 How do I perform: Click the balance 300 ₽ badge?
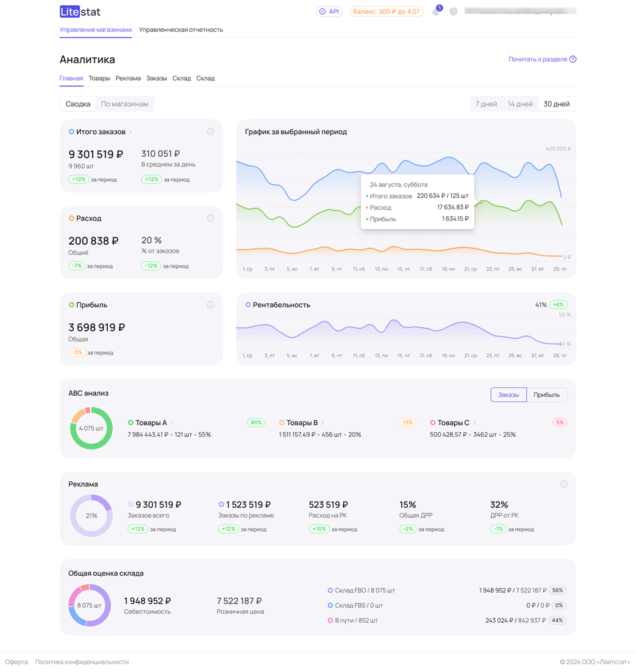pyautogui.click(x=386, y=11)
